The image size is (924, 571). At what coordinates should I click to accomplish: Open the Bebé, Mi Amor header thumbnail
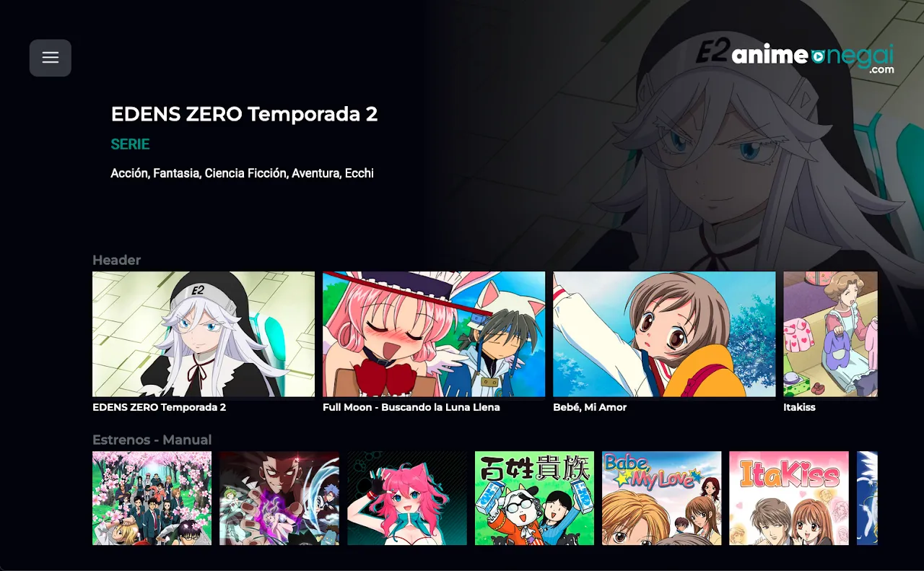tap(664, 334)
